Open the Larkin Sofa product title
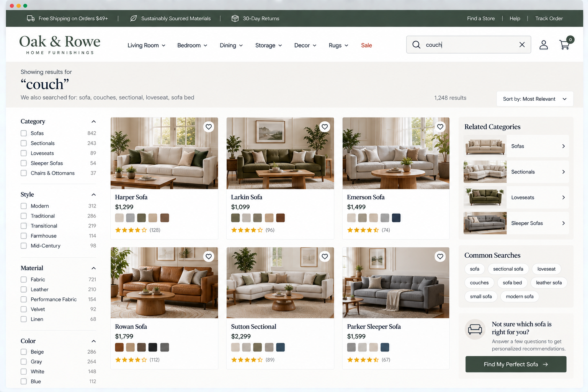 point(247,197)
